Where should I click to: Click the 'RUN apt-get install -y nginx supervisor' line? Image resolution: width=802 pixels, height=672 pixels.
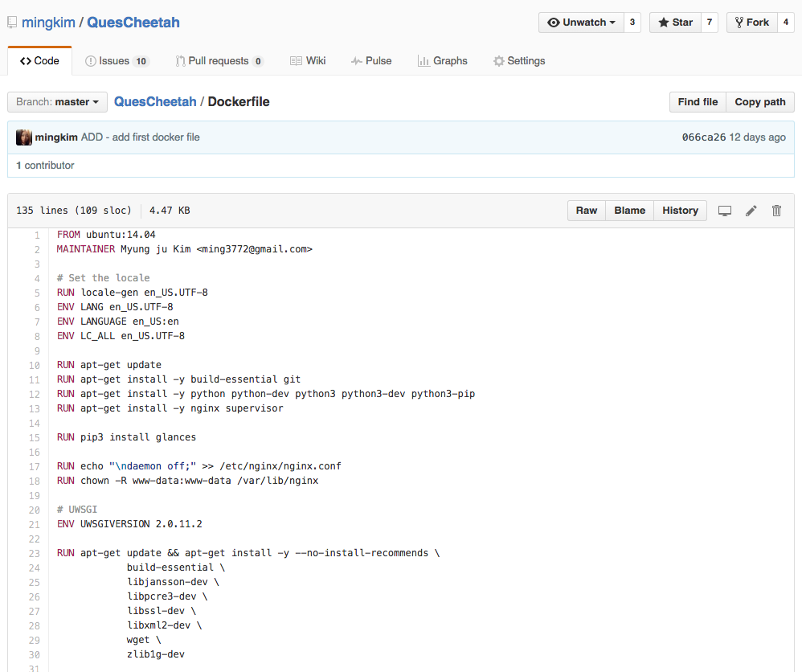tap(170, 408)
